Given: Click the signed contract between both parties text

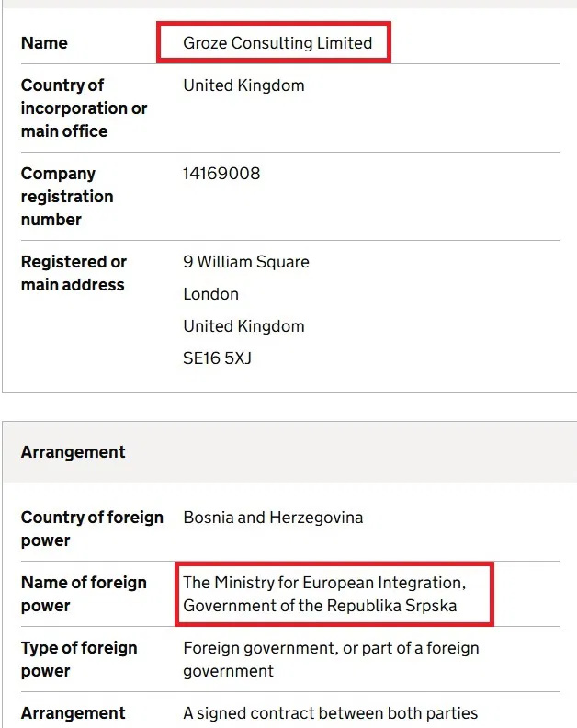Looking at the screenshot, I should pyautogui.click(x=330, y=713).
